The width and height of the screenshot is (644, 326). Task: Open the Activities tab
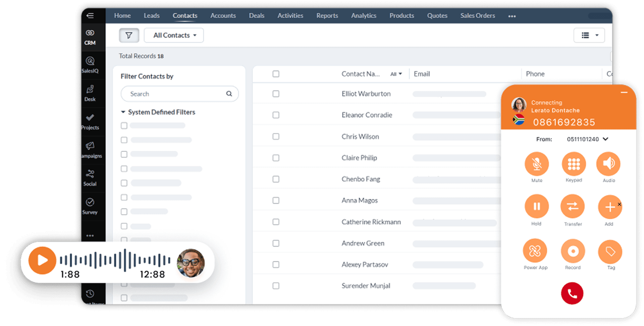click(290, 15)
